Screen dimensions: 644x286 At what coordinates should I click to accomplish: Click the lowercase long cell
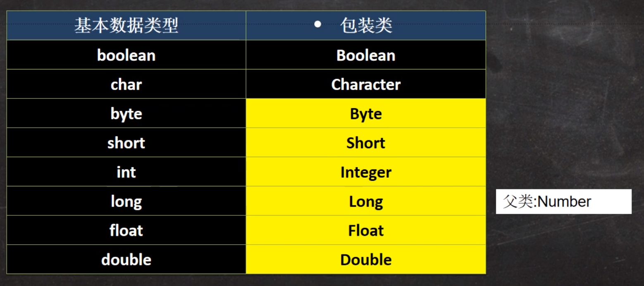point(126,201)
